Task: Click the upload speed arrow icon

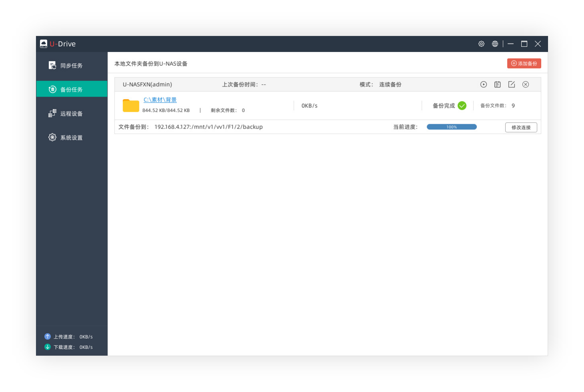Action: (48, 336)
